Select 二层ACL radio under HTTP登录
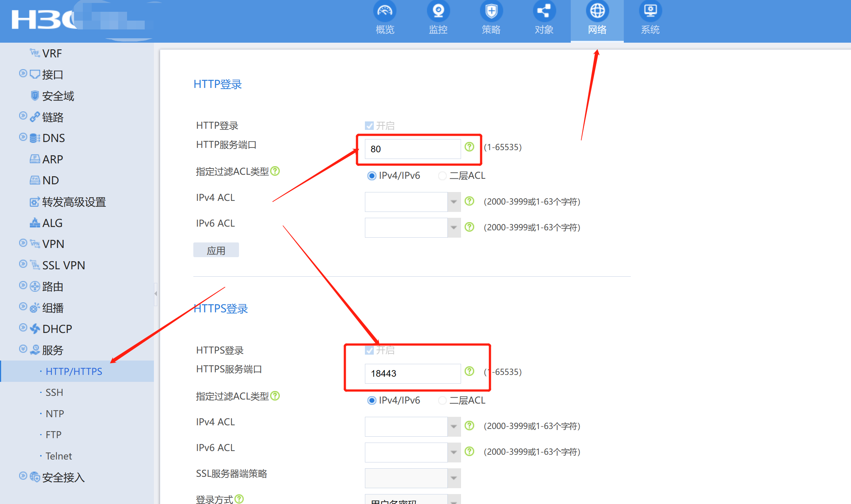The height and width of the screenshot is (504, 851). [442, 176]
